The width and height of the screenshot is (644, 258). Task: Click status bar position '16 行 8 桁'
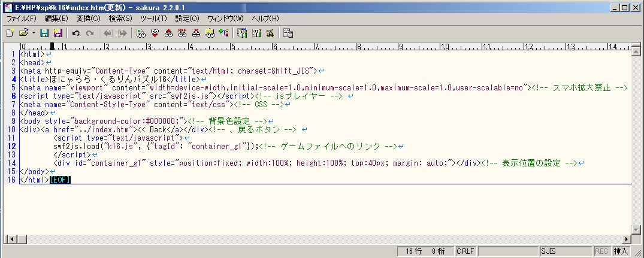point(425,251)
